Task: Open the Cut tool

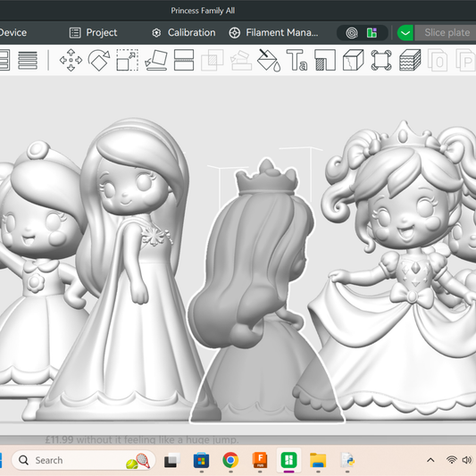Action: (184, 60)
